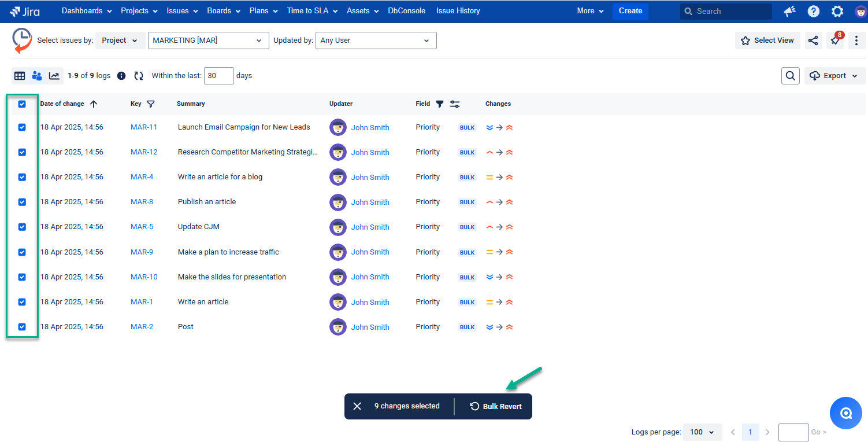The width and height of the screenshot is (868, 442).
Task: Deselect the MAR-4 row checkbox
Action: tap(22, 177)
